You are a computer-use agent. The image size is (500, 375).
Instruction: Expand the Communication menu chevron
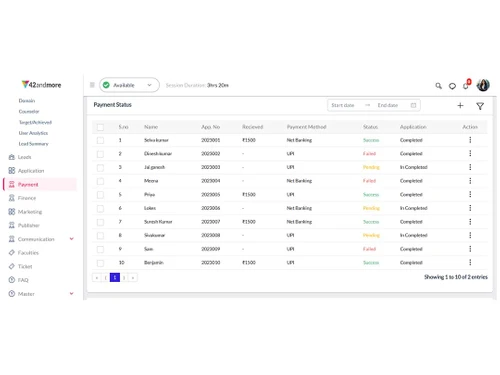[71, 239]
